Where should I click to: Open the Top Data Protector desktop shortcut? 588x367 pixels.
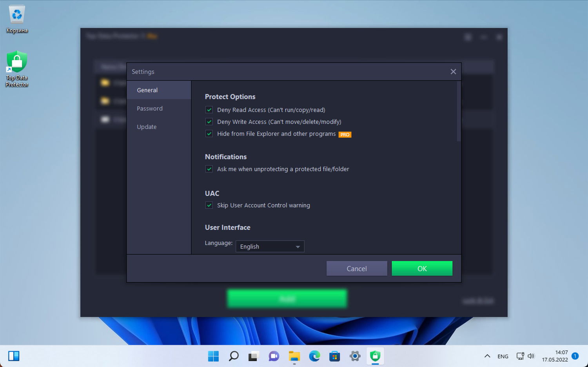17,69
